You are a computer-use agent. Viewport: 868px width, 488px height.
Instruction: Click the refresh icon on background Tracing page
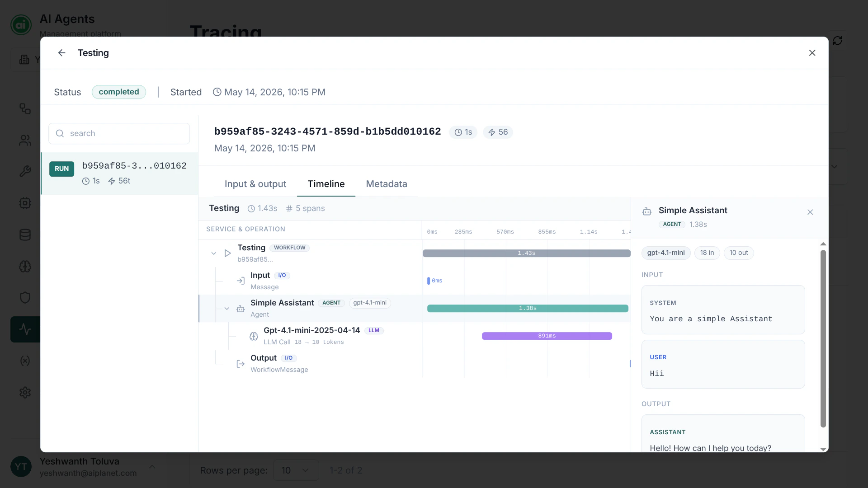(838, 41)
